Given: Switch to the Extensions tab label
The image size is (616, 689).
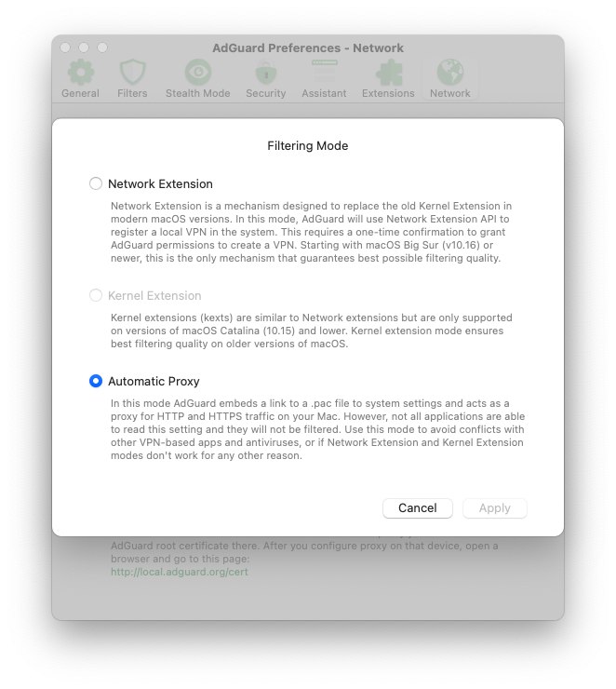Looking at the screenshot, I should pos(388,93).
